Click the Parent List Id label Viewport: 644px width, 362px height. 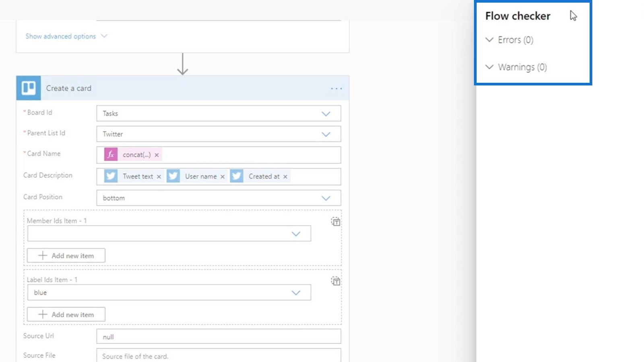(x=46, y=133)
